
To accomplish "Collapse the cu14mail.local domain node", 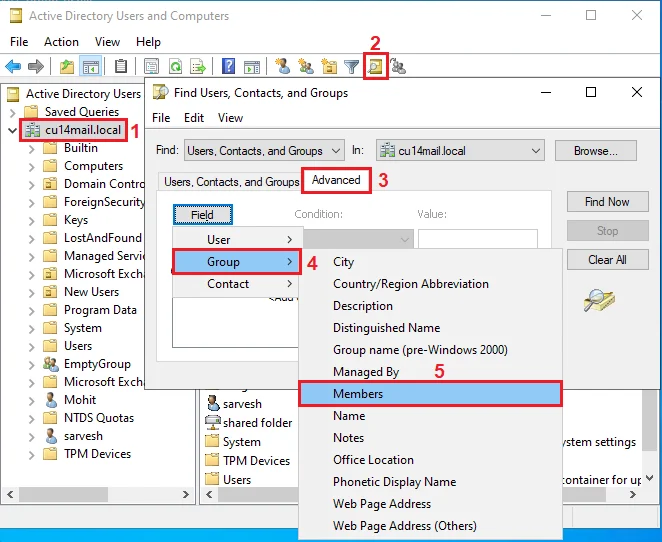I will click(x=13, y=130).
